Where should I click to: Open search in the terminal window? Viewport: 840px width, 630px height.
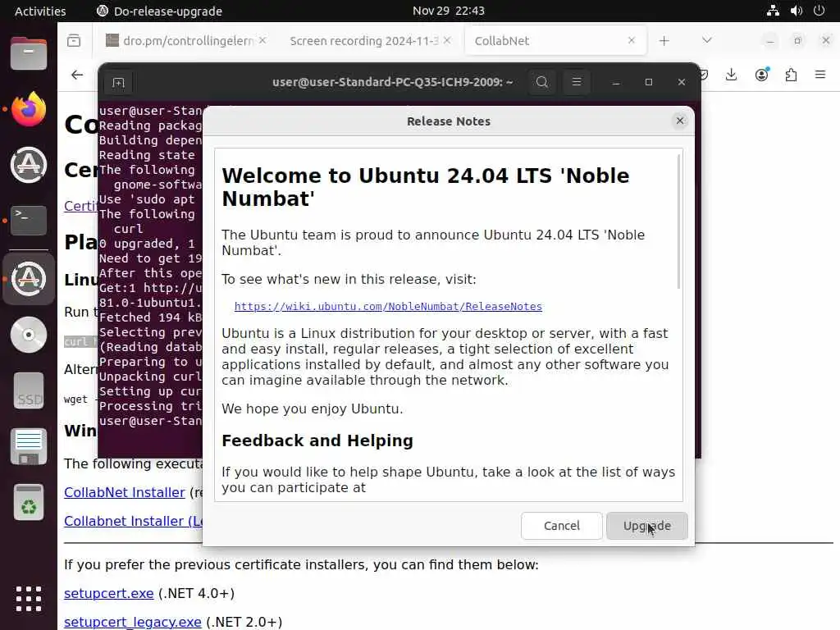tap(542, 82)
